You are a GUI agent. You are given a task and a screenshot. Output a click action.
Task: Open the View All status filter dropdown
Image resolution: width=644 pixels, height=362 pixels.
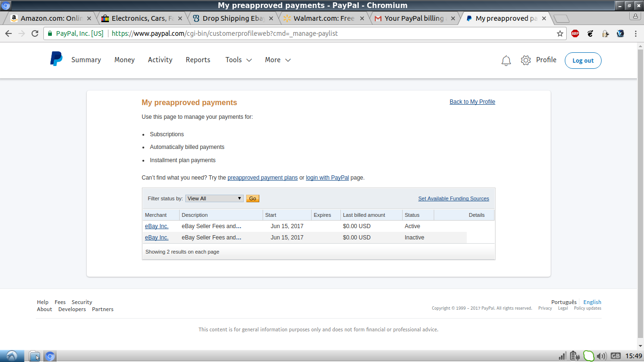(x=215, y=198)
